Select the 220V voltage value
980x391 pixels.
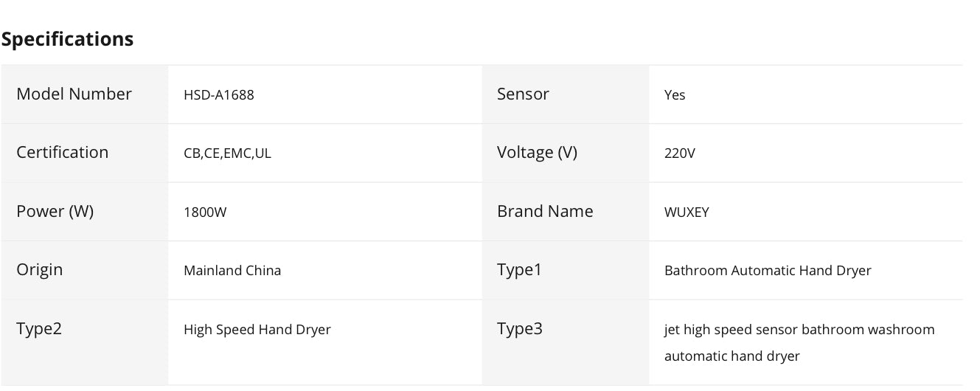(680, 153)
